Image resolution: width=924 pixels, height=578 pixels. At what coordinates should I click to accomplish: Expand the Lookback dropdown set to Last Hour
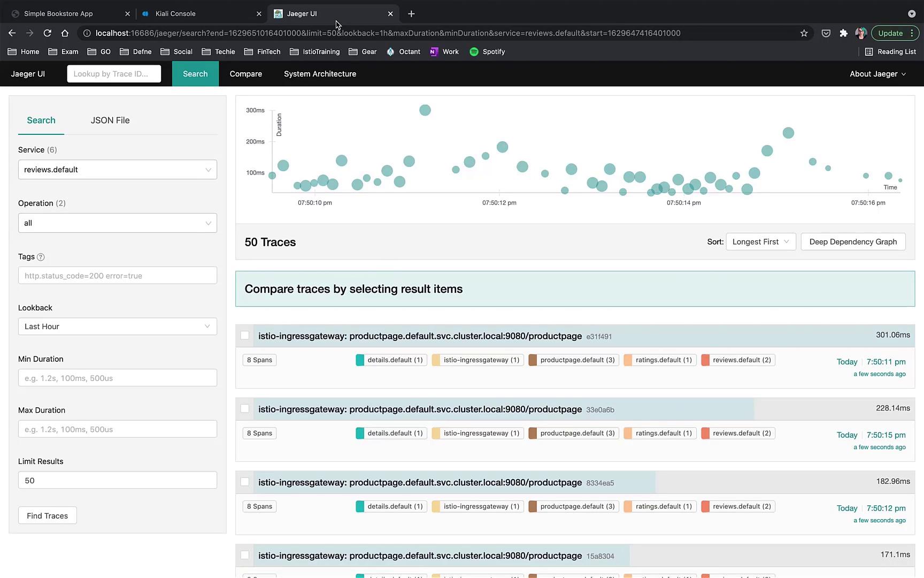click(x=118, y=326)
